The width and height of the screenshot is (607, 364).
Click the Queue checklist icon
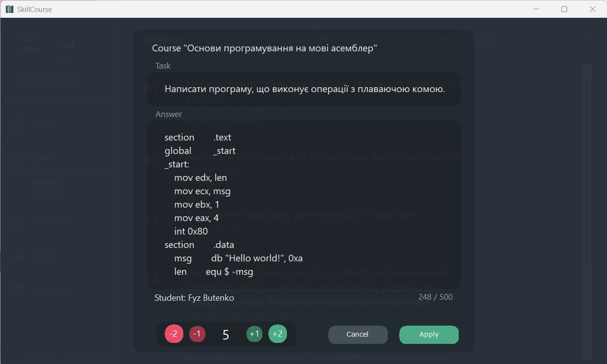[x=18, y=158]
